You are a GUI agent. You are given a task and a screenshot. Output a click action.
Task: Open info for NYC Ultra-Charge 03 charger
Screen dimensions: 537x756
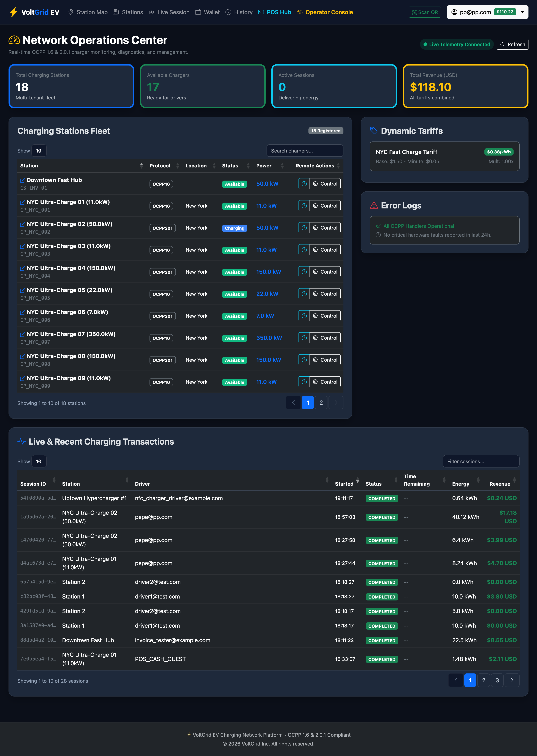point(304,250)
